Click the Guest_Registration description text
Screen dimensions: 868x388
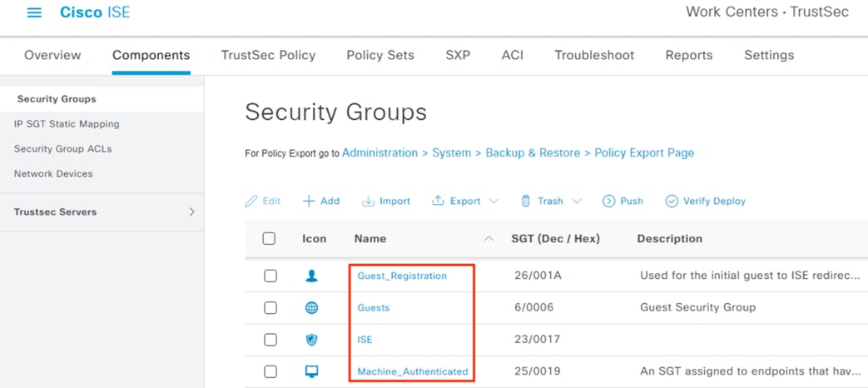[x=751, y=276]
